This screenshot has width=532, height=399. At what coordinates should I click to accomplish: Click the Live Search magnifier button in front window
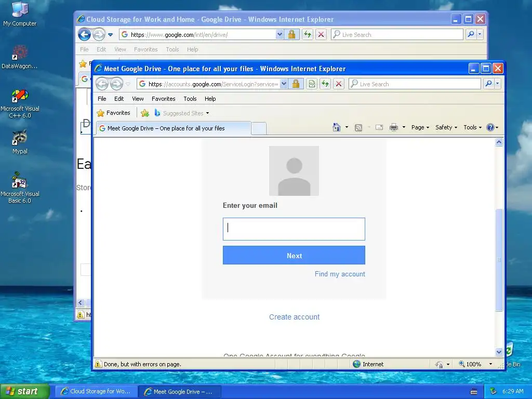[x=488, y=84]
